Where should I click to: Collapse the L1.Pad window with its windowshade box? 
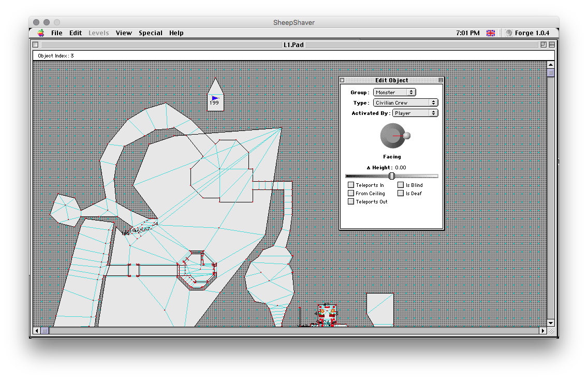[x=552, y=45]
